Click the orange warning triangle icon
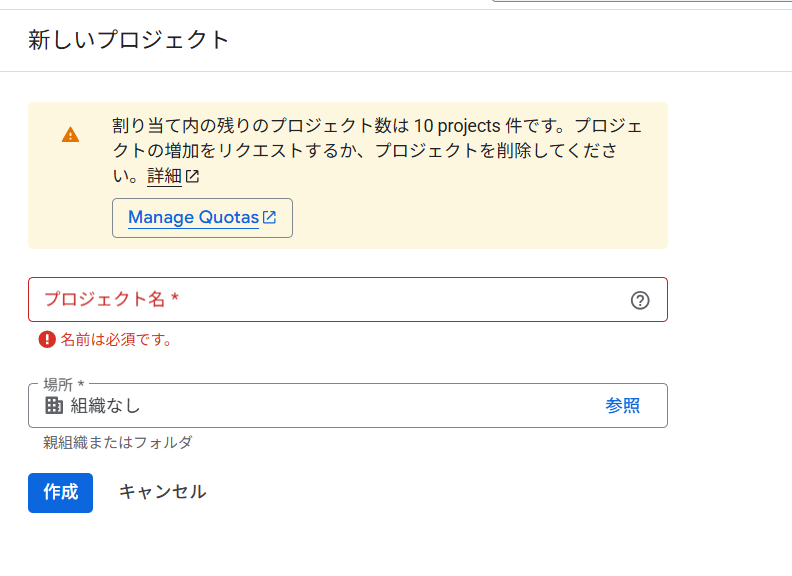Image resolution: width=792 pixels, height=576 pixels. pyautogui.click(x=70, y=134)
